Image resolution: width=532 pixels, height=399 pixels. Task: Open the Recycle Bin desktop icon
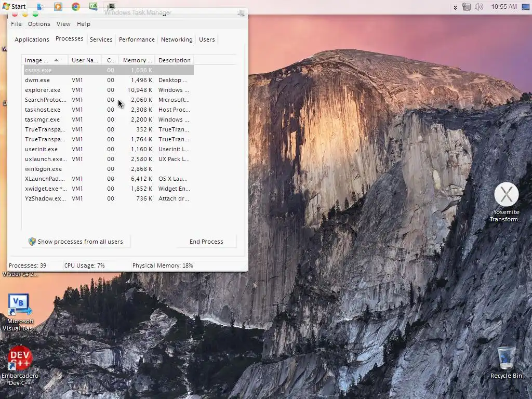[506, 362]
